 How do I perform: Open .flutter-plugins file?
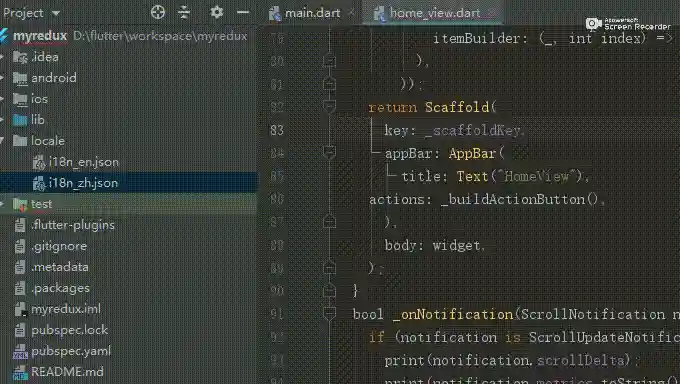click(73, 225)
